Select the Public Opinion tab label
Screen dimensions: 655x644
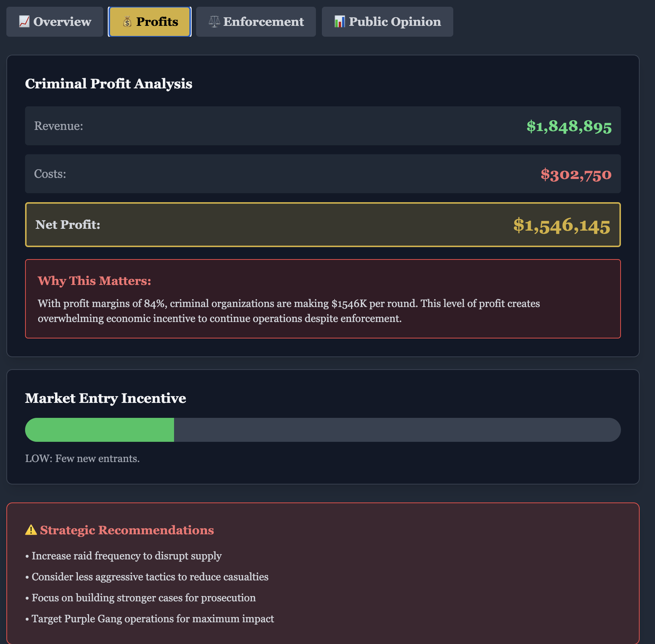pos(395,22)
